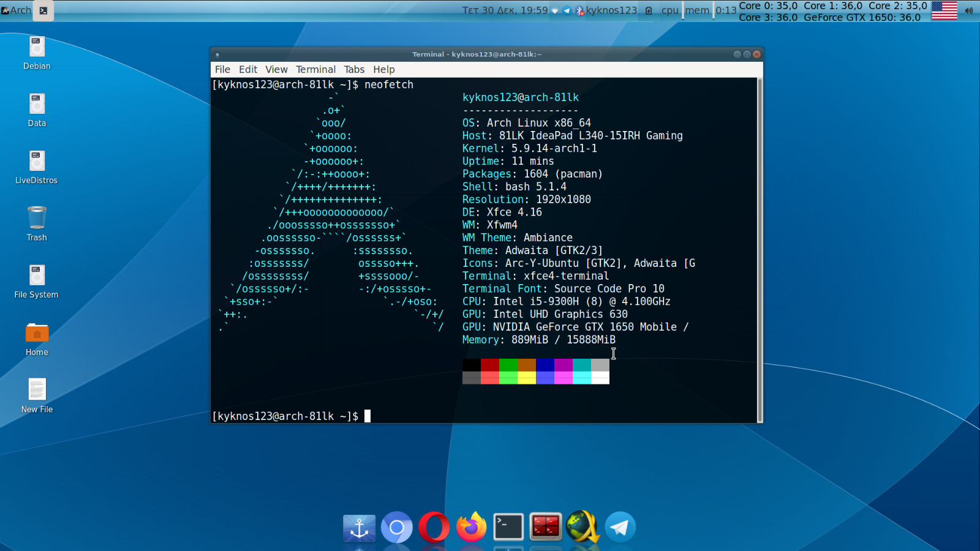980x551 pixels.
Task: Click the battery indicator in panel
Action: [x=649, y=10]
